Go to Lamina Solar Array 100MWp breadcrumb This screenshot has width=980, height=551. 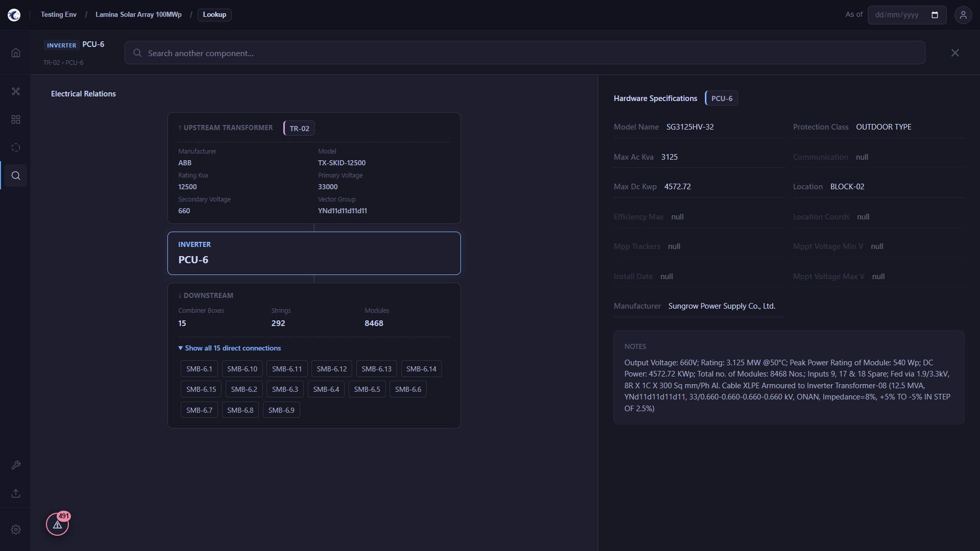point(138,15)
